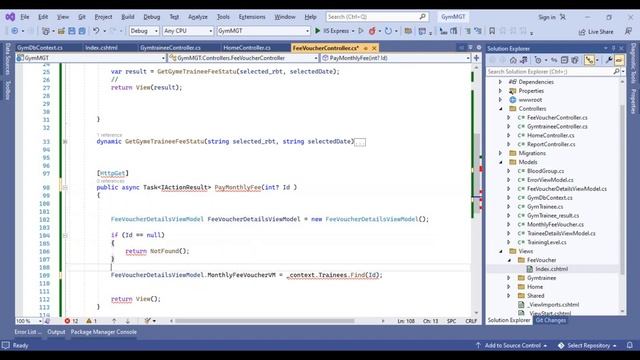Open the GymMGT startup project dropdown
The height and width of the screenshot is (360, 640).
[x=263, y=31]
